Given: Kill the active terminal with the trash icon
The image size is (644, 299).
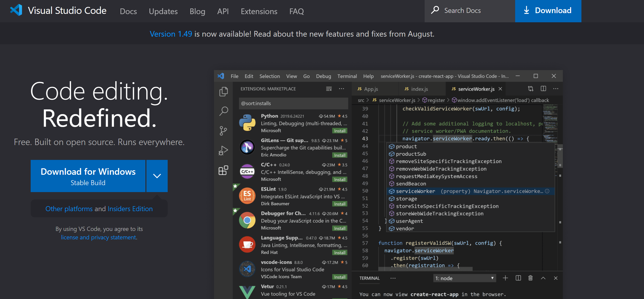Looking at the screenshot, I should pyautogui.click(x=530, y=278).
